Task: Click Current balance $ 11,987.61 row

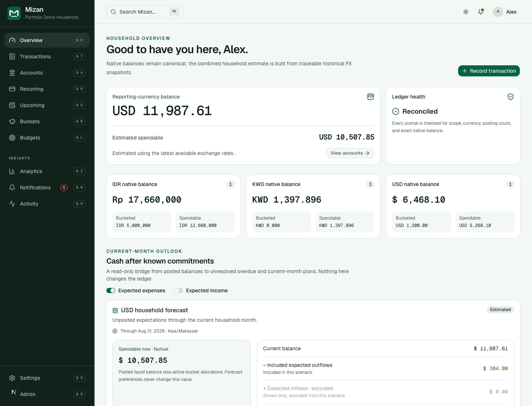Action: 385,348
